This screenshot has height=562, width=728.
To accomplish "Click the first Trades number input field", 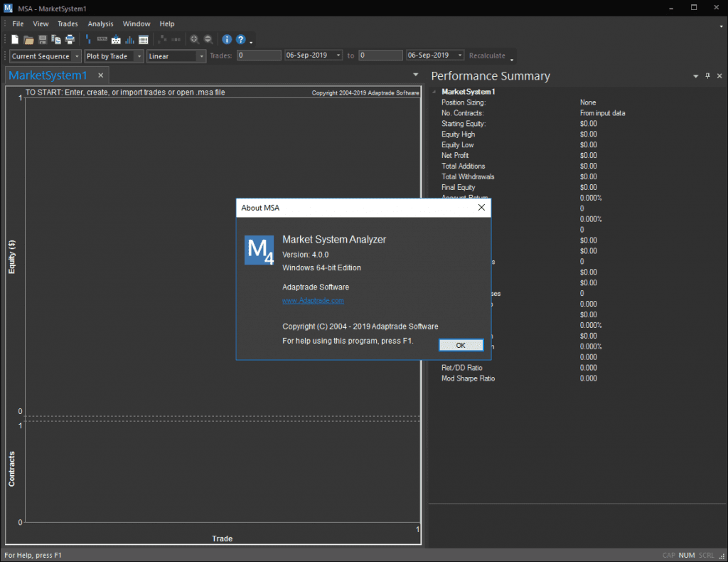I will click(x=259, y=55).
